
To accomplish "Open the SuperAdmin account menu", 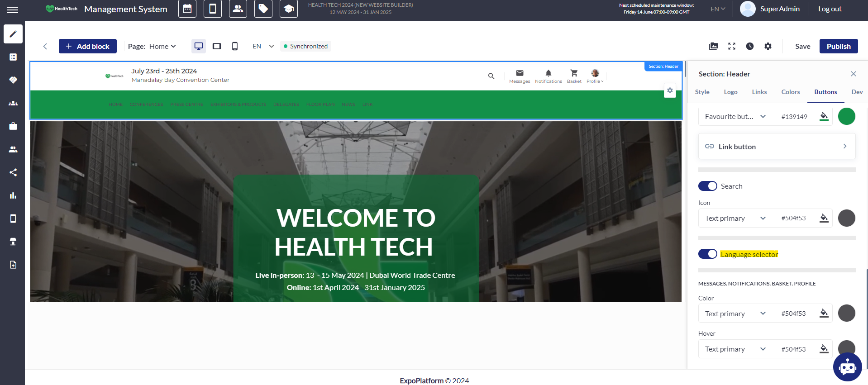I will [770, 9].
